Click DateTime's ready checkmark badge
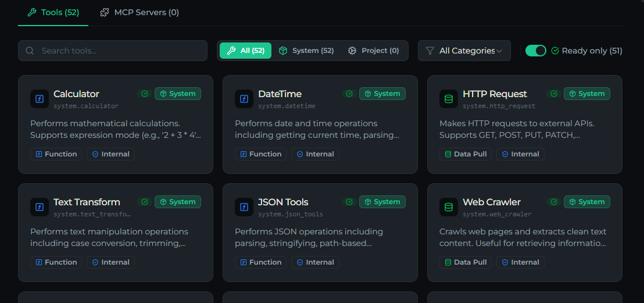This screenshot has height=303, width=644. pyautogui.click(x=349, y=94)
